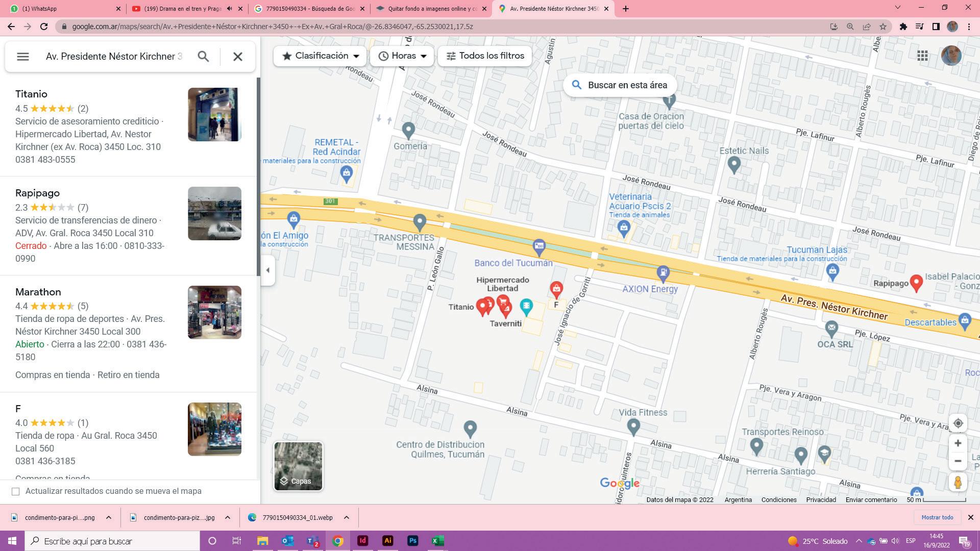Open Windows Start menu
This screenshot has width=980, height=551.
click(12, 541)
